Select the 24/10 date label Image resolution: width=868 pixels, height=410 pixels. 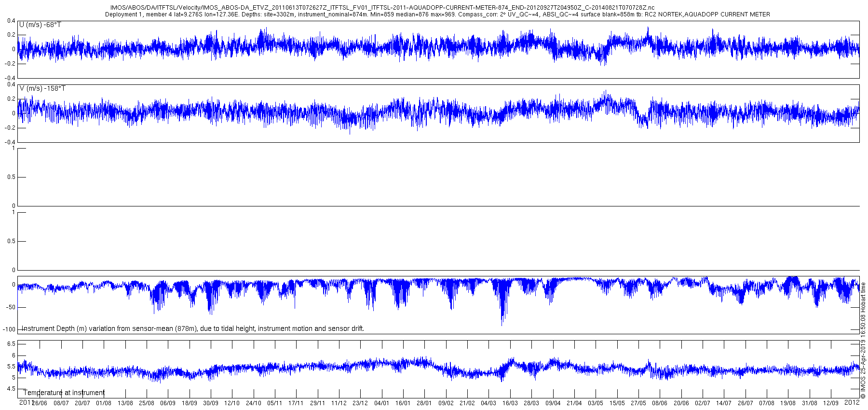click(254, 403)
